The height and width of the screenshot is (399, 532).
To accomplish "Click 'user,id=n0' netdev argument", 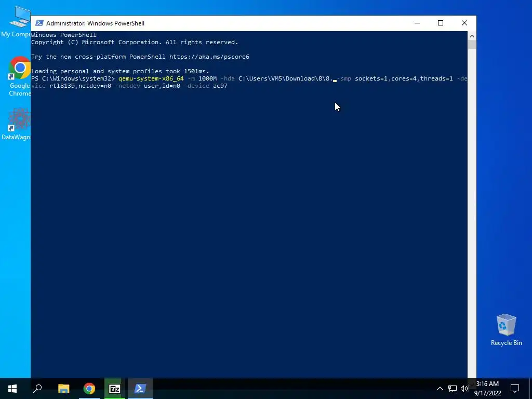I will 162,86.
